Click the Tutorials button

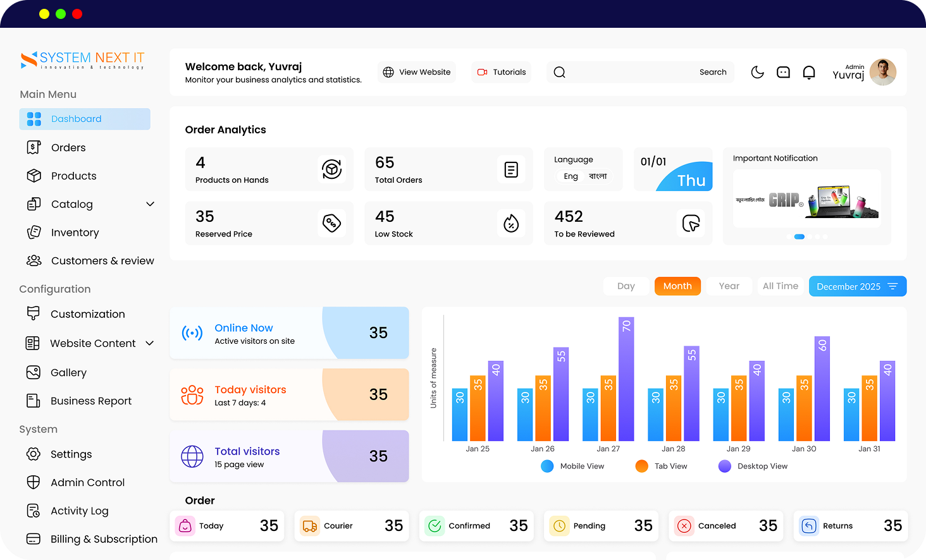502,72
